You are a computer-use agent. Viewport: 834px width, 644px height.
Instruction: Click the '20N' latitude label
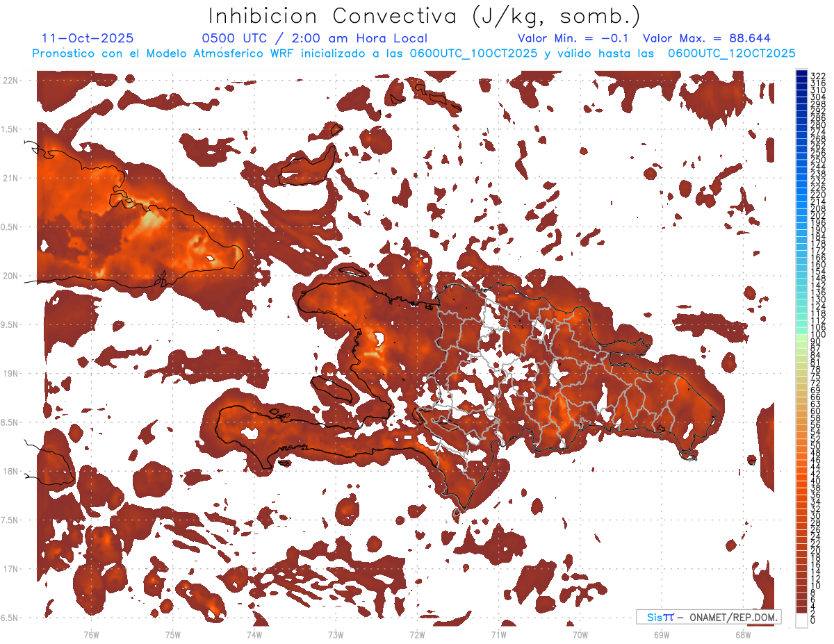[x=10, y=276]
